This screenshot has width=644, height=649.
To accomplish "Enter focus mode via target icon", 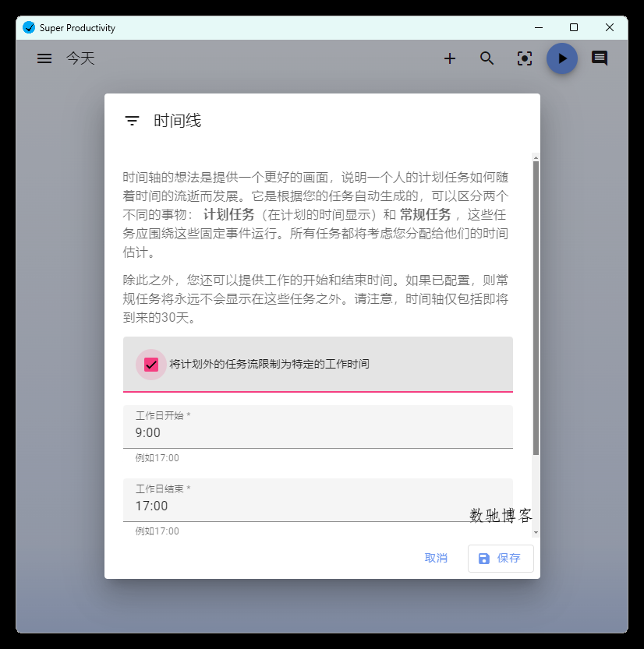I will (x=525, y=58).
